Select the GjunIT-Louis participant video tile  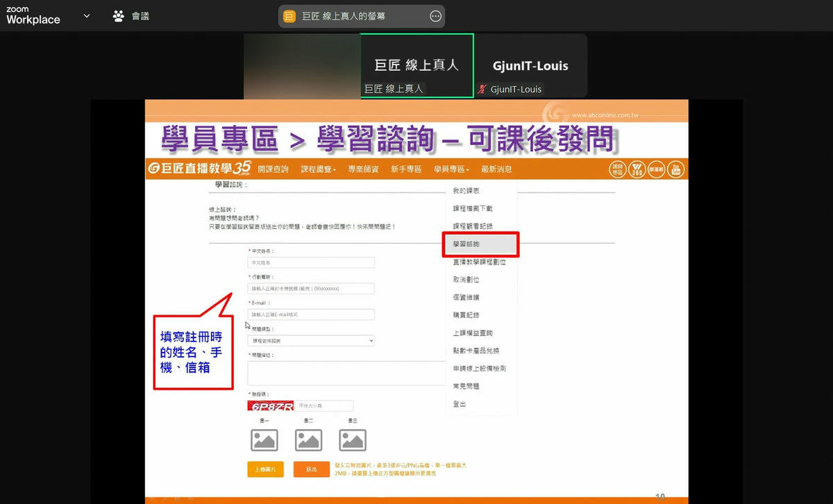click(530, 65)
